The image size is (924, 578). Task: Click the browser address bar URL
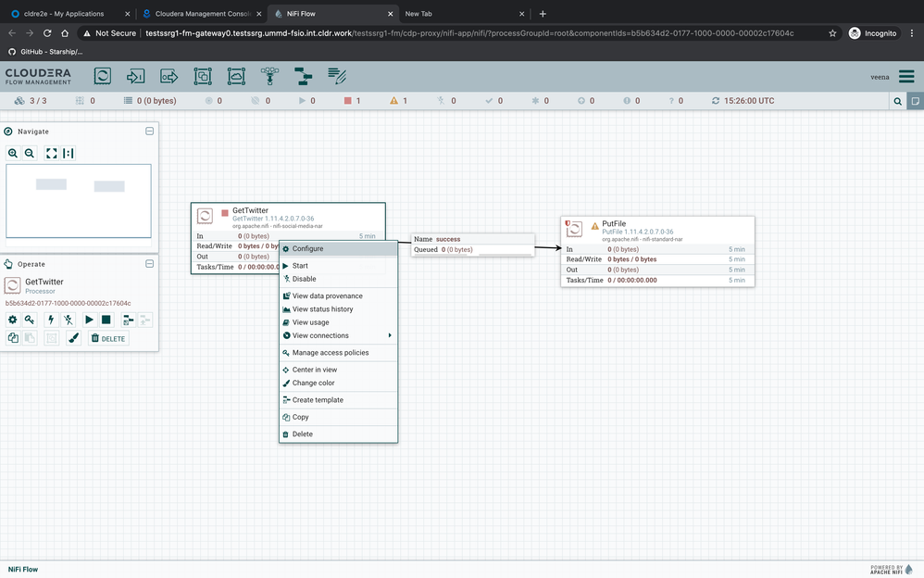tap(469, 33)
